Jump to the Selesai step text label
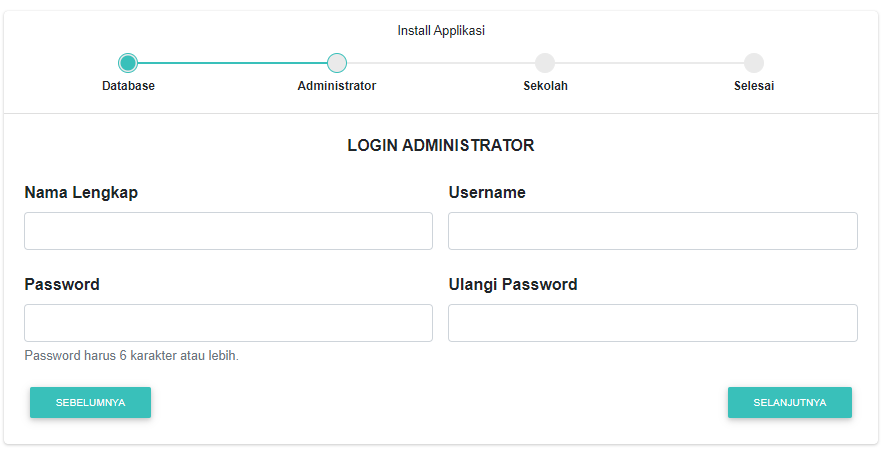The height and width of the screenshot is (452, 886). 754,86
